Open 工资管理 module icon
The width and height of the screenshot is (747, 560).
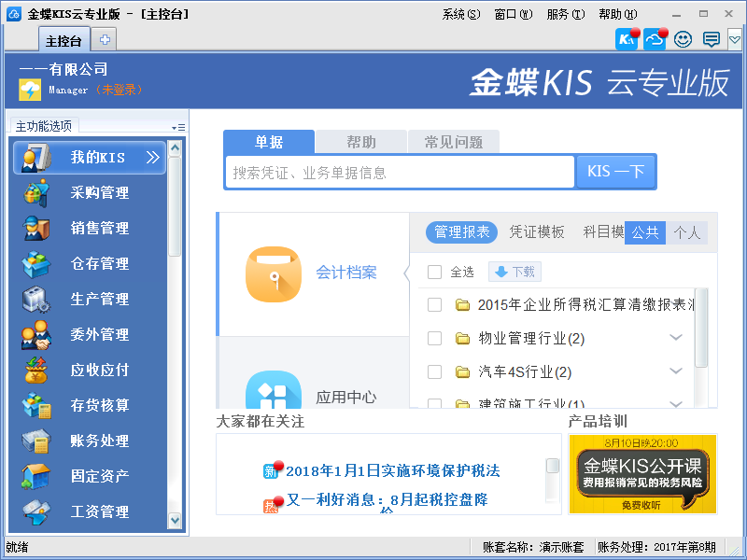36,511
